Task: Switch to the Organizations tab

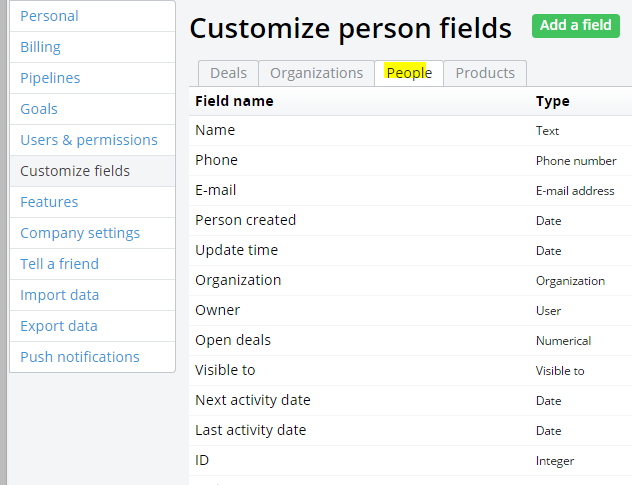Action: point(316,73)
